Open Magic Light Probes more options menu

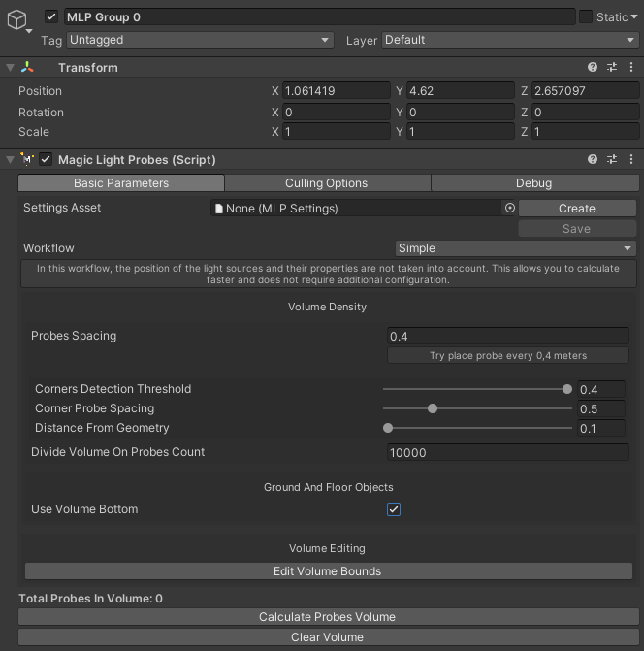[630, 160]
